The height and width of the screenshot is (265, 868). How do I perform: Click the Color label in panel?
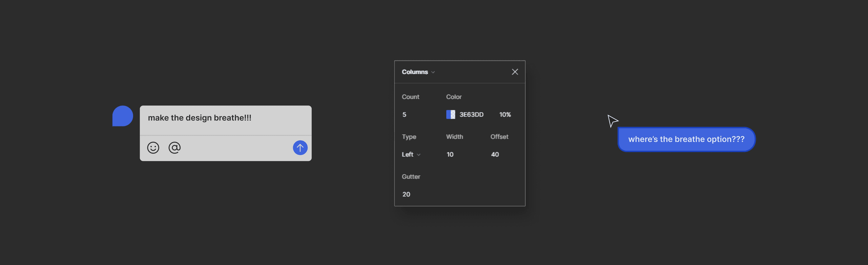(x=453, y=97)
